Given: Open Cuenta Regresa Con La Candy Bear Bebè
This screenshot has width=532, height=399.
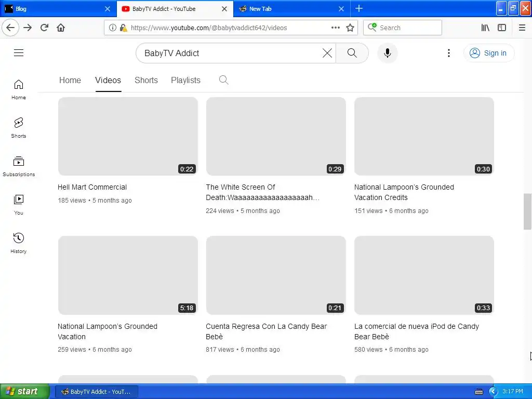Looking at the screenshot, I should click(266, 331).
